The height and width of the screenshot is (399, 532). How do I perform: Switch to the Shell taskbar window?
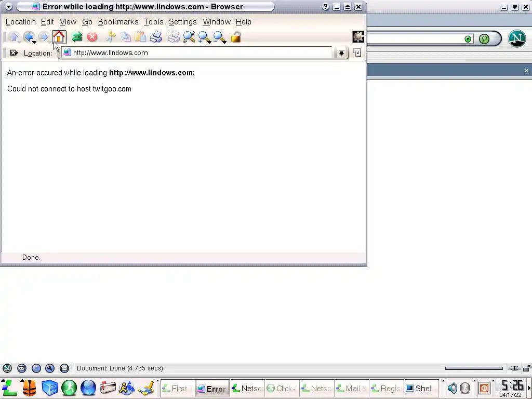pyautogui.click(x=421, y=389)
